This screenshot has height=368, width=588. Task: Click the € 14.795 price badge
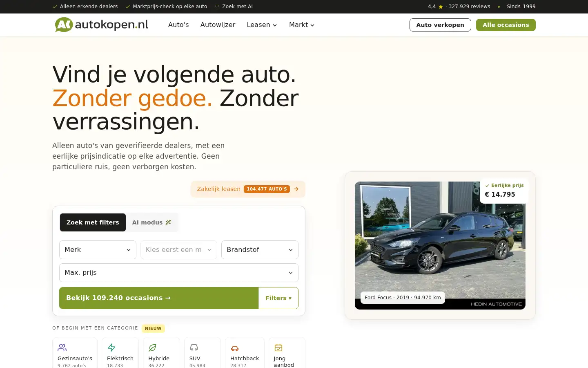click(x=504, y=191)
